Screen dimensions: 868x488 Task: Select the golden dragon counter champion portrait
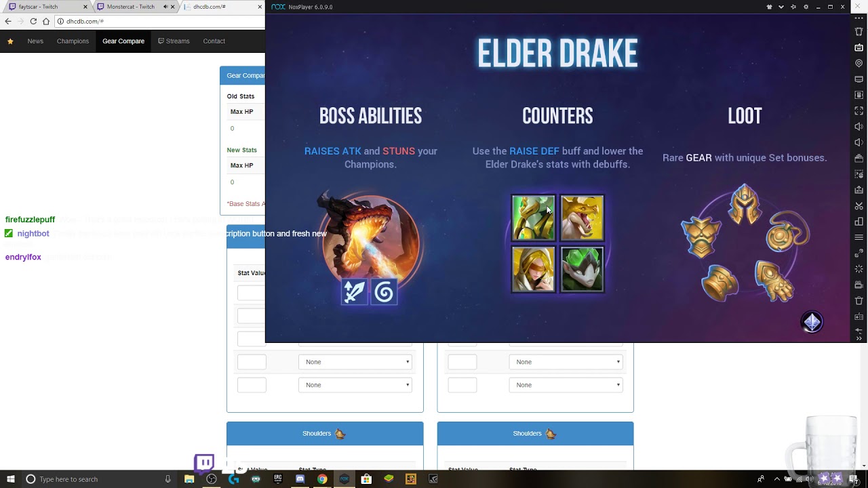(582, 218)
